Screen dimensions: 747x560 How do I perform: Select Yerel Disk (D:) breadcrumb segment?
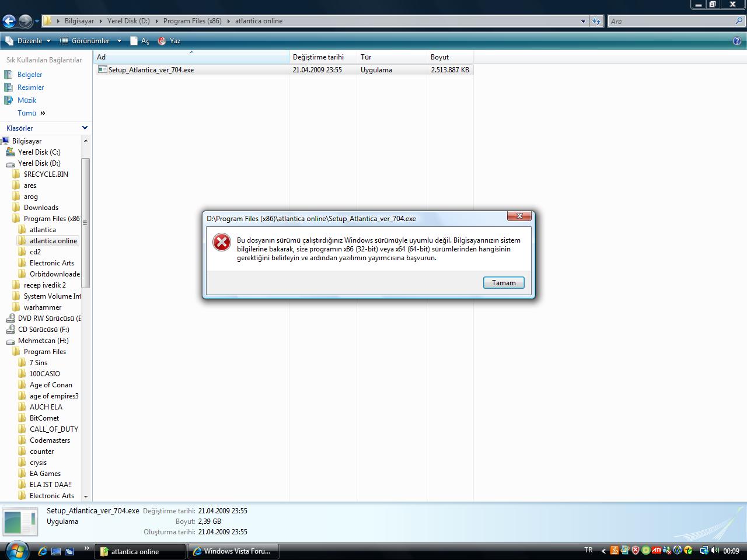coord(128,21)
